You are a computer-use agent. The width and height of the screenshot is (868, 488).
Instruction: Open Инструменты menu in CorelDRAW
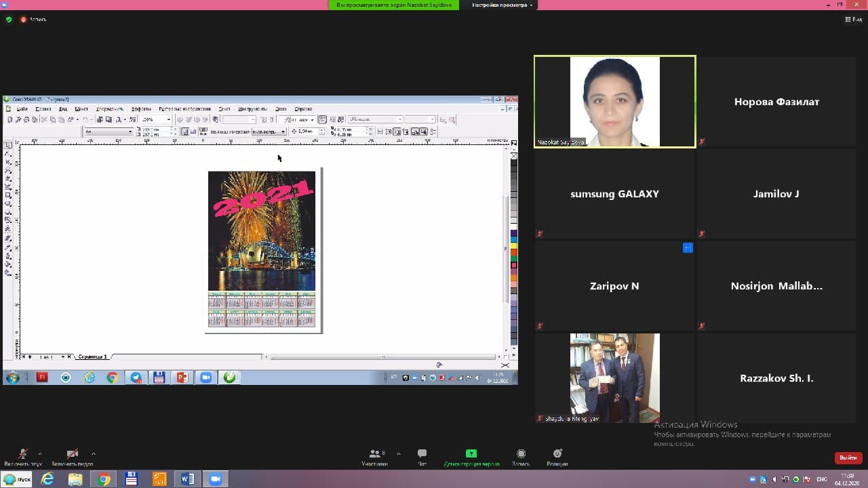252,108
